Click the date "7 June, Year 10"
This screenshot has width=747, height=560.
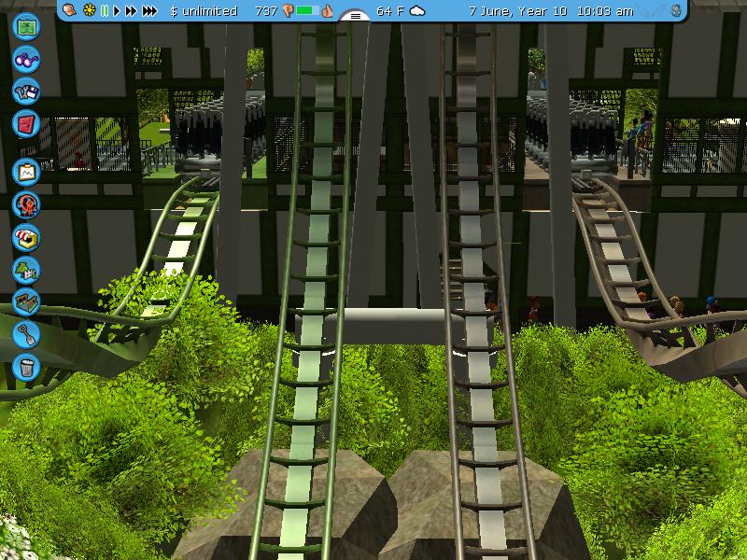pyautogui.click(x=518, y=11)
